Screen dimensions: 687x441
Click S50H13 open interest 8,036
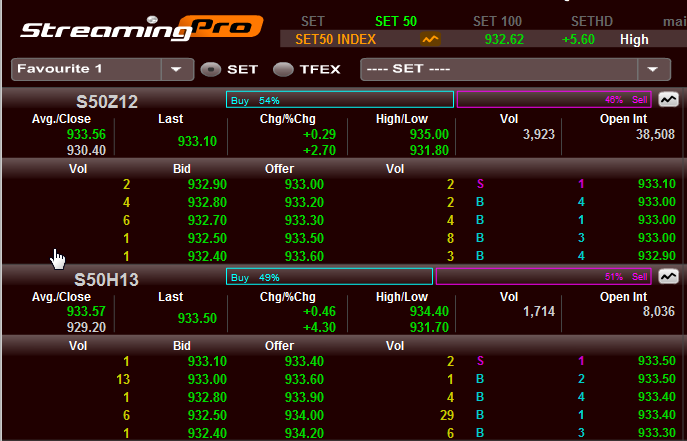click(x=659, y=311)
